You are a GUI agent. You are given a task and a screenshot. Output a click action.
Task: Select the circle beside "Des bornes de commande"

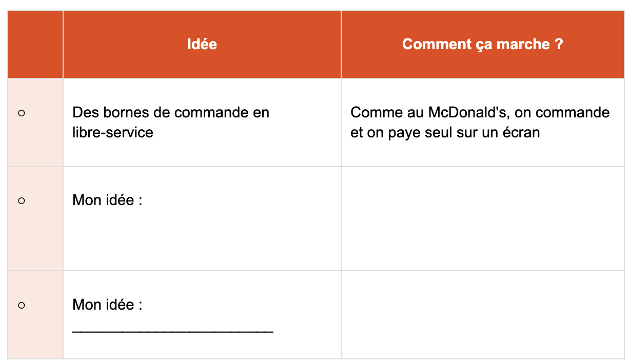click(x=22, y=113)
